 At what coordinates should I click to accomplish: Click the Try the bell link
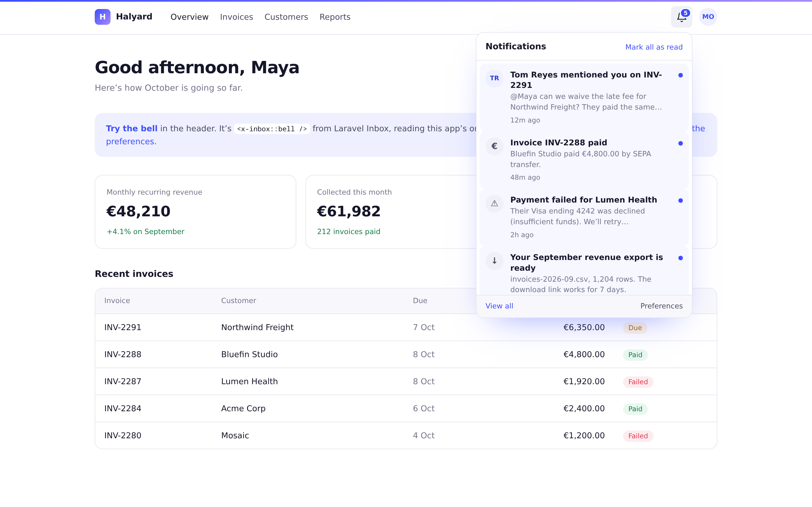132,129
